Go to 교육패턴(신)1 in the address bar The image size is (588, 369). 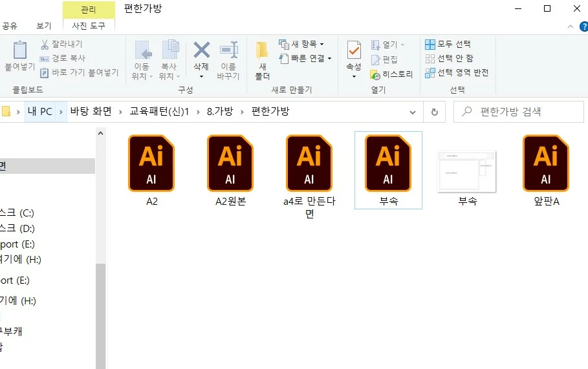click(x=159, y=111)
